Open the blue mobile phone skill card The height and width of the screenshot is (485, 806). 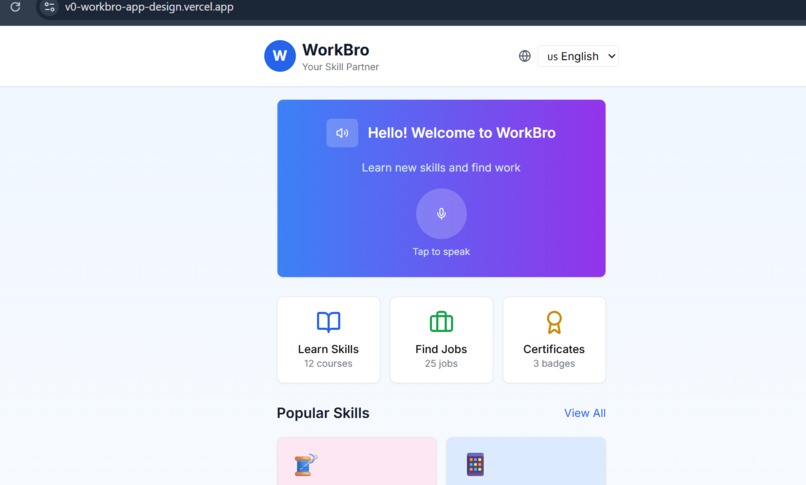(526, 461)
